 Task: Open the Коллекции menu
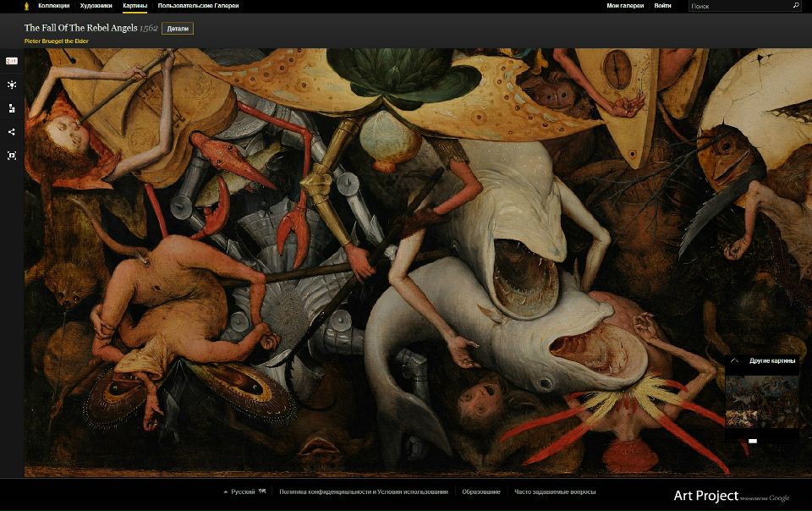53,6
